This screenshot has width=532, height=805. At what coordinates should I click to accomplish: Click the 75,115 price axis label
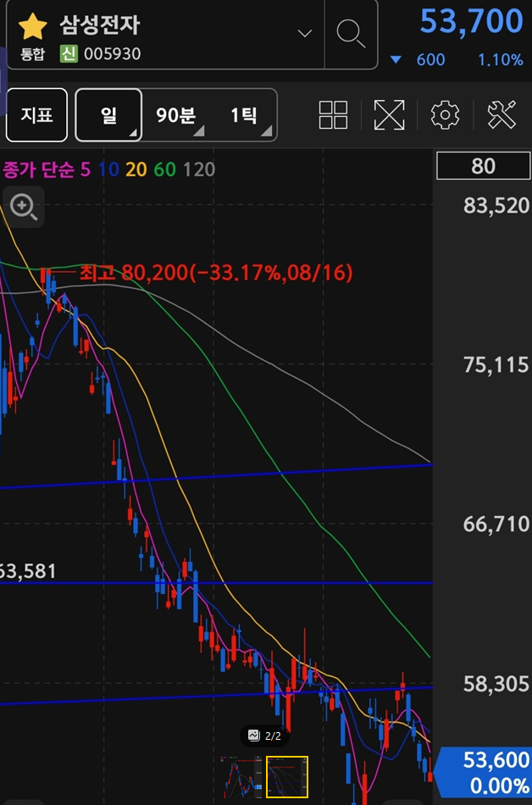pos(496,365)
